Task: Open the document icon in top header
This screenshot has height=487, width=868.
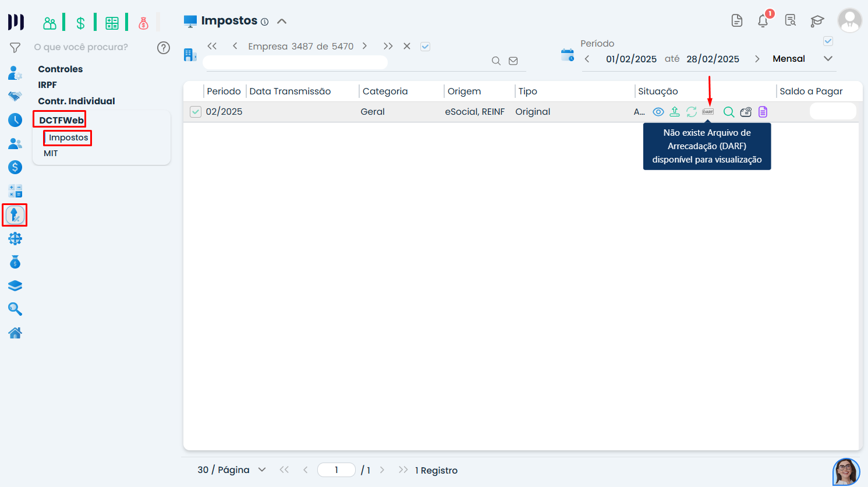Action: [x=737, y=21]
